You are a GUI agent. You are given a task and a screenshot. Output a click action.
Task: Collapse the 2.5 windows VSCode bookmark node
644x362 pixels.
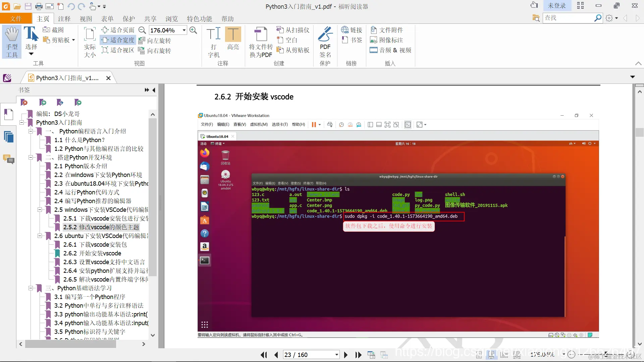coord(40,210)
